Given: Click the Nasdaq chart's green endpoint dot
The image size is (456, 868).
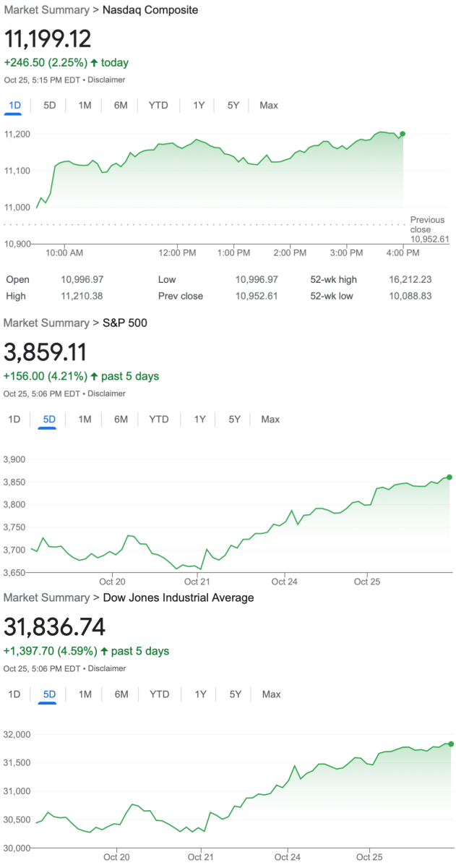Looking at the screenshot, I should pos(403,134).
